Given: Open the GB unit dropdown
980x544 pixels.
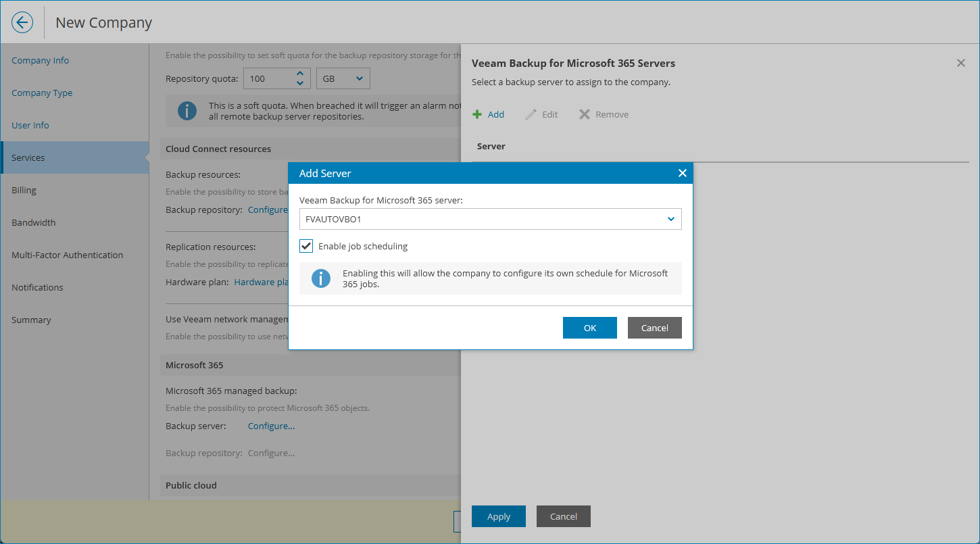Looking at the screenshot, I should point(343,78).
